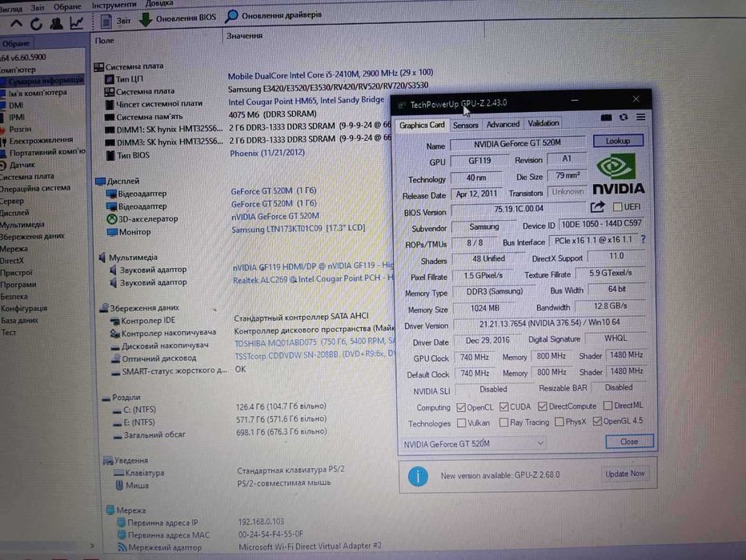The image size is (746, 560).
Task: Click the Оновлення драйверів magnifier button
Action: (273, 16)
